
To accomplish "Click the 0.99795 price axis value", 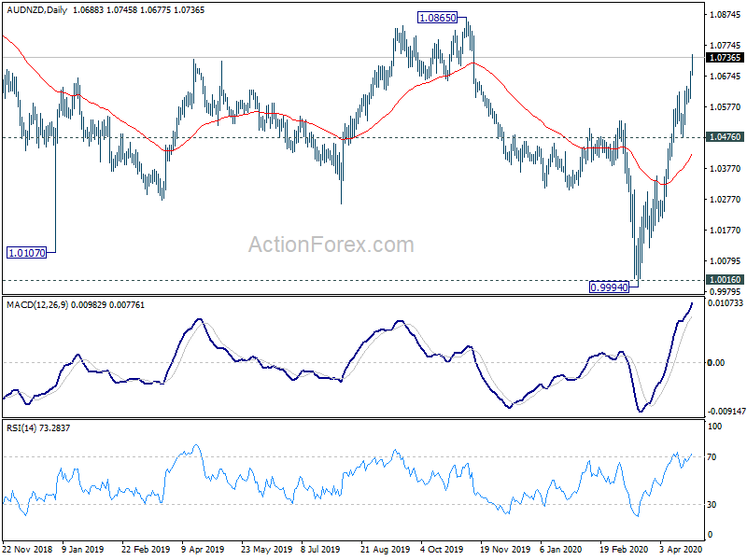I will point(726,291).
